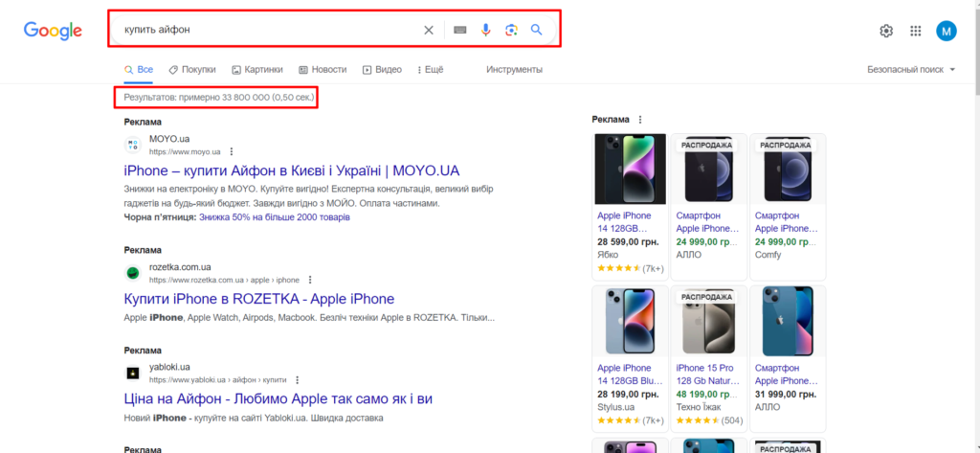Open three-dot menu next to yabloki.ua URL
The height and width of the screenshot is (453, 980).
click(x=297, y=380)
